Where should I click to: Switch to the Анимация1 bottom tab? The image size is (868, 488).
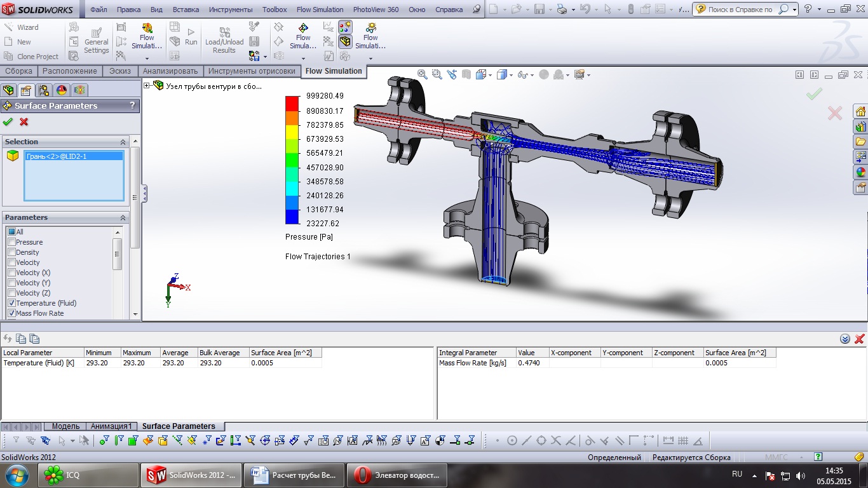(111, 426)
